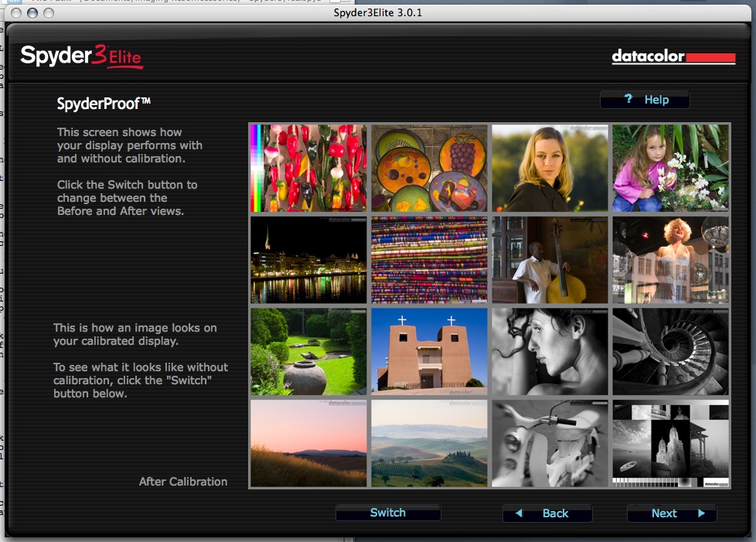The image size is (756, 542).
Task: Select the cello player thumbnail
Action: click(550, 260)
